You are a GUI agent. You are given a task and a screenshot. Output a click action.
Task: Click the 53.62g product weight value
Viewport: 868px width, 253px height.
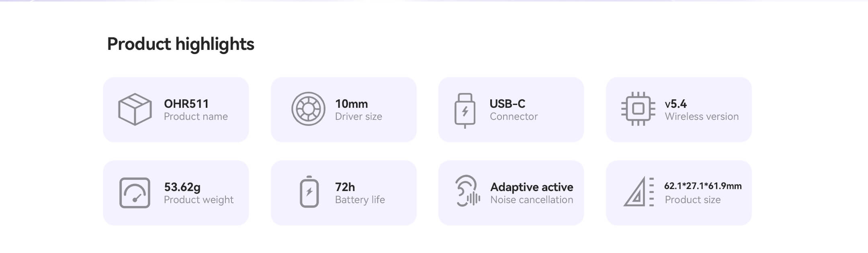(182, 187)
